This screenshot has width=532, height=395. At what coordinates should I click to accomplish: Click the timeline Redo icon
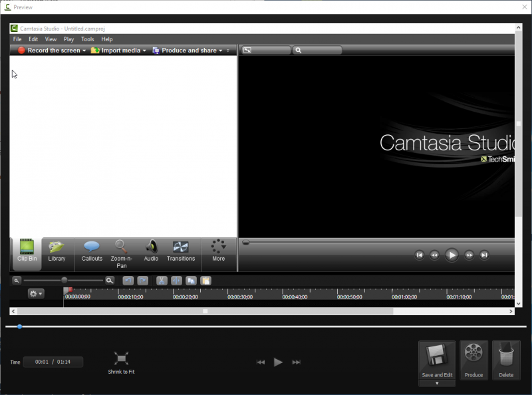coord(143,281)
